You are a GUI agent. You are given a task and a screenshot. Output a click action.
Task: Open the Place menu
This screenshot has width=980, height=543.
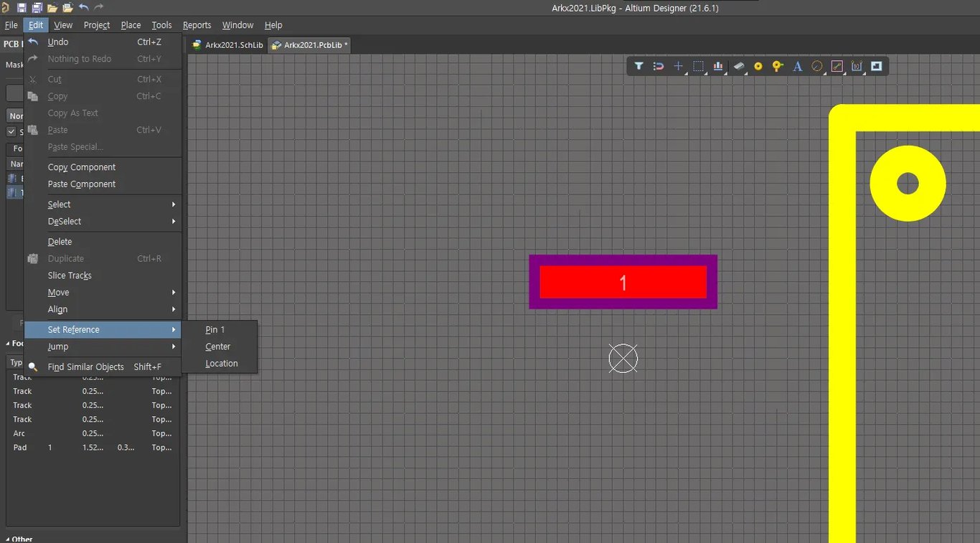pos(131,25)
